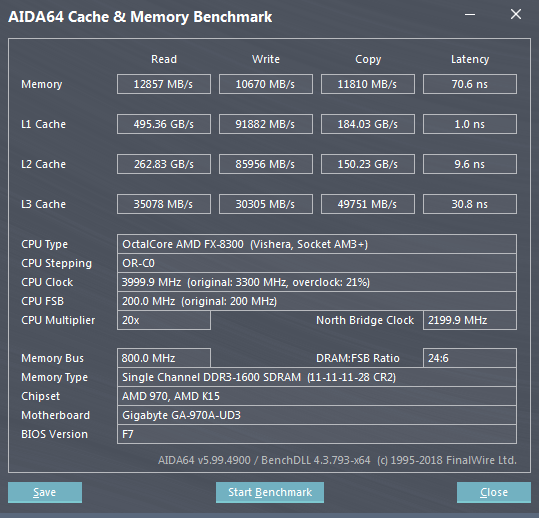Minimize the AIDA64 benchmark window
This screenshot has width=539, height=518.
[470, 14]
